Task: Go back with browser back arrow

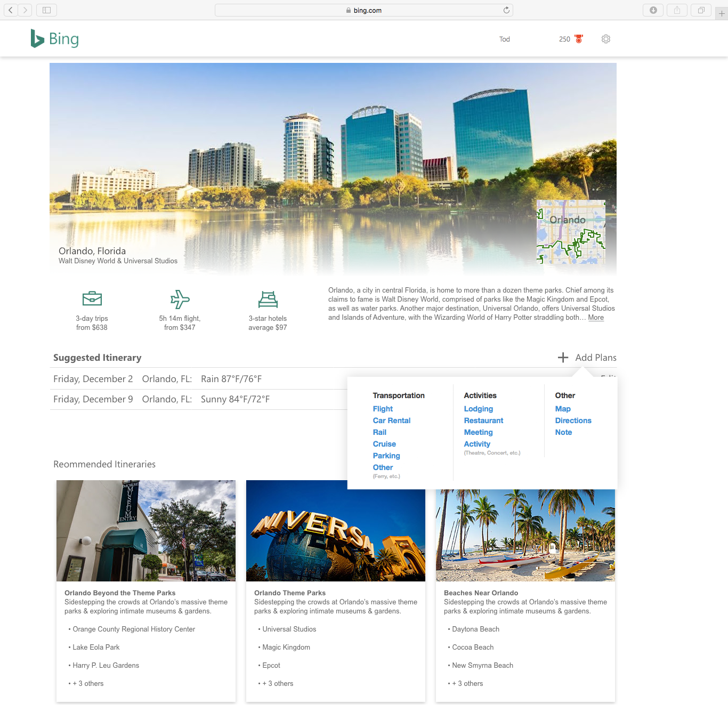Action: click(x=10, y=10)
